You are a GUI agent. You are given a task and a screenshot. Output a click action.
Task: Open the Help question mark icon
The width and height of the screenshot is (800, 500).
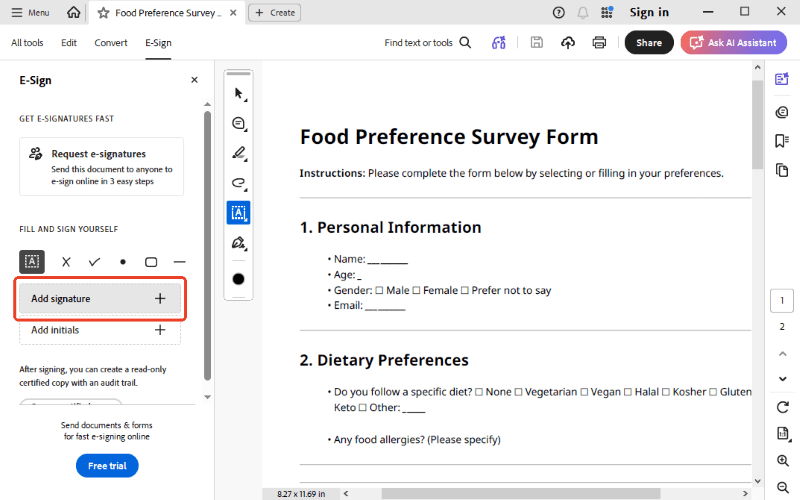click(x=559, y=13)
